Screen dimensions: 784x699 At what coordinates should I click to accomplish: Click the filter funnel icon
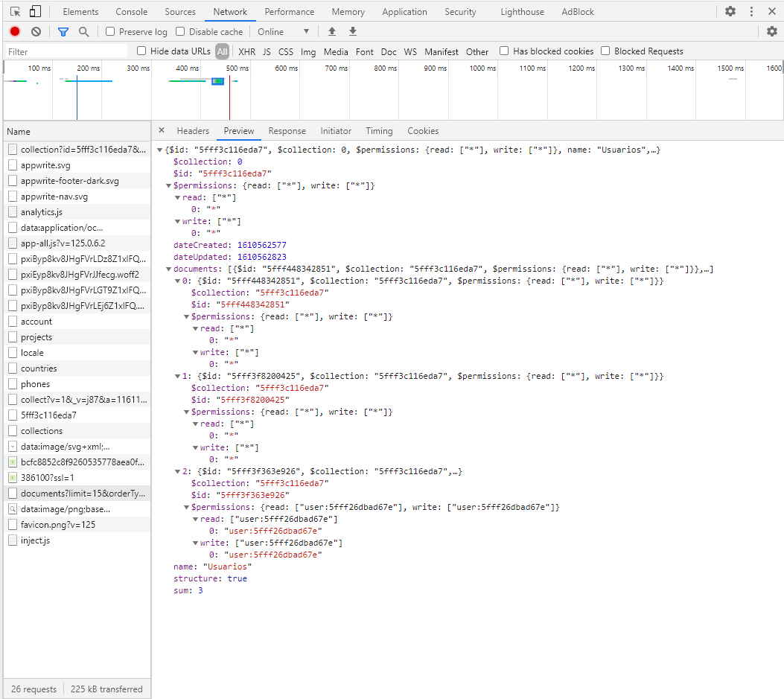[63, 31]
